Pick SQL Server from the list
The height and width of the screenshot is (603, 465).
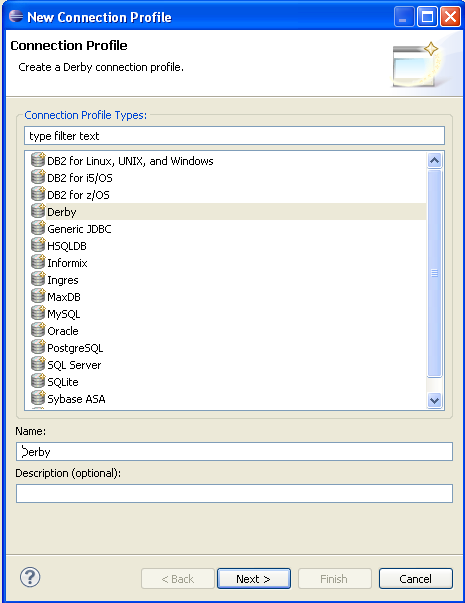pyautogui.click(x=74, y=365)
